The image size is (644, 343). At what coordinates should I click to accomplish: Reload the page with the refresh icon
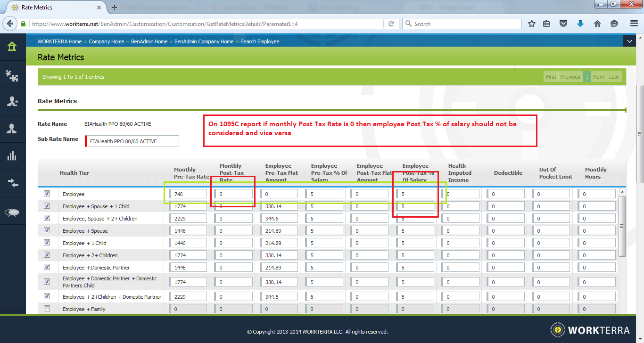click(391, 24)
